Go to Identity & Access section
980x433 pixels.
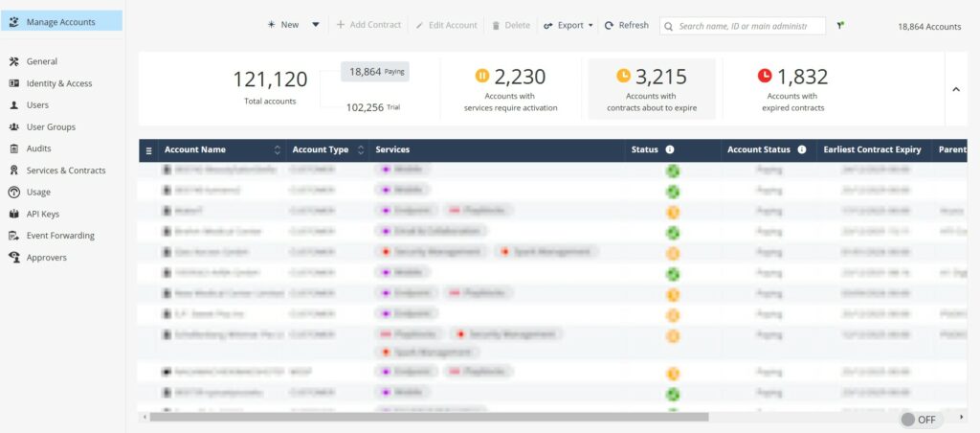[x=58, y=83]
